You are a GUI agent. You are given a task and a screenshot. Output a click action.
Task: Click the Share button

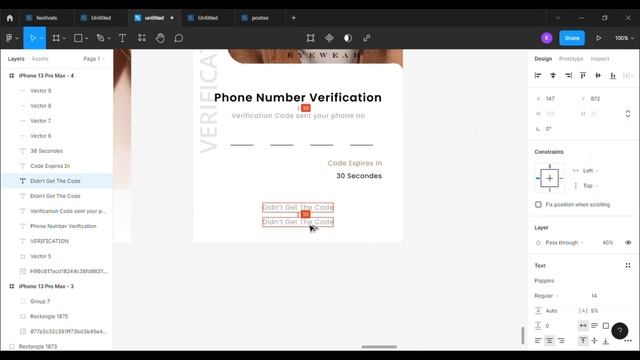tap(572, 38)
